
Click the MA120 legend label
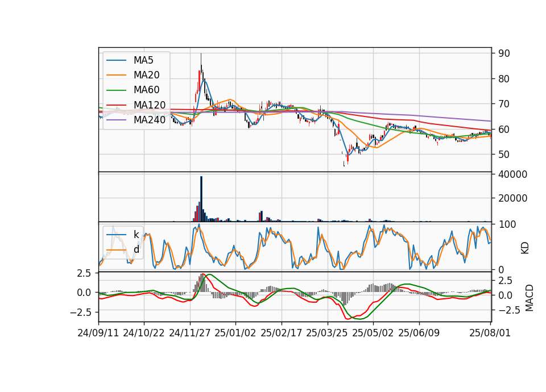pyautogui.click(x=150, y=105)
